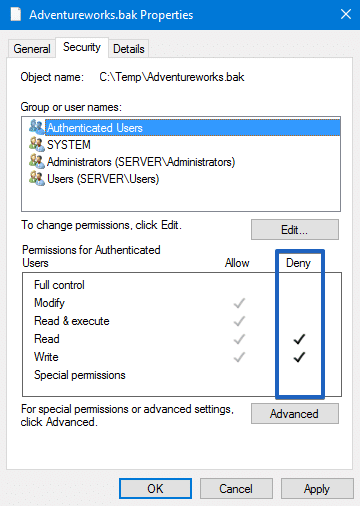
Task: Click the Allow checkmark for Modify
Action: (239, 303)
